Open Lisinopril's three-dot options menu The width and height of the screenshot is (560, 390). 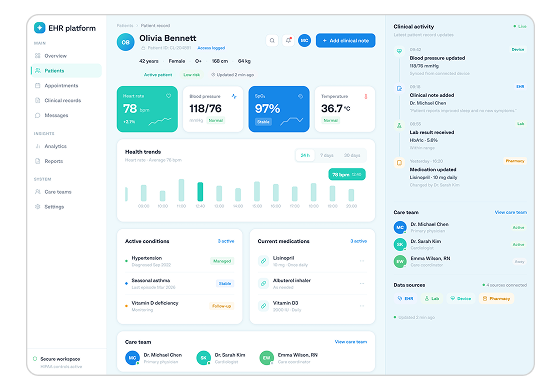click(x=362, y=261)
